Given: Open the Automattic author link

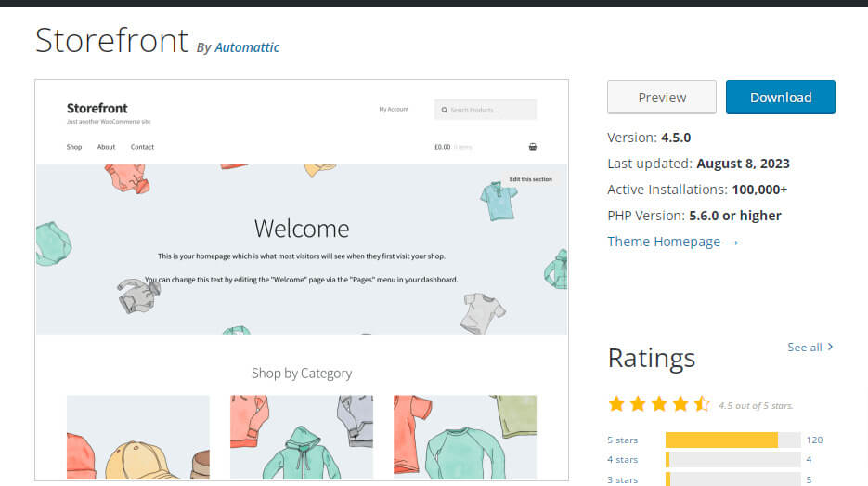Looking at the screenshot, I should pos(247,47).
